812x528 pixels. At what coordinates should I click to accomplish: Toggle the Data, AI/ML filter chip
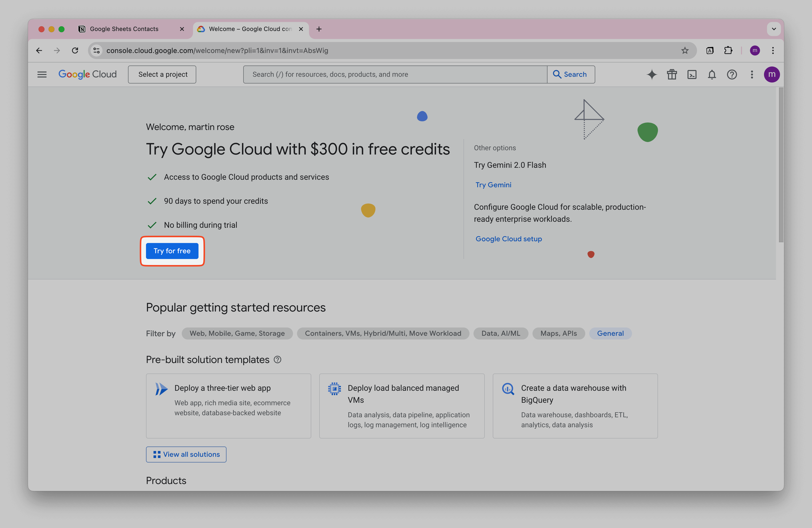coord(501,333)
